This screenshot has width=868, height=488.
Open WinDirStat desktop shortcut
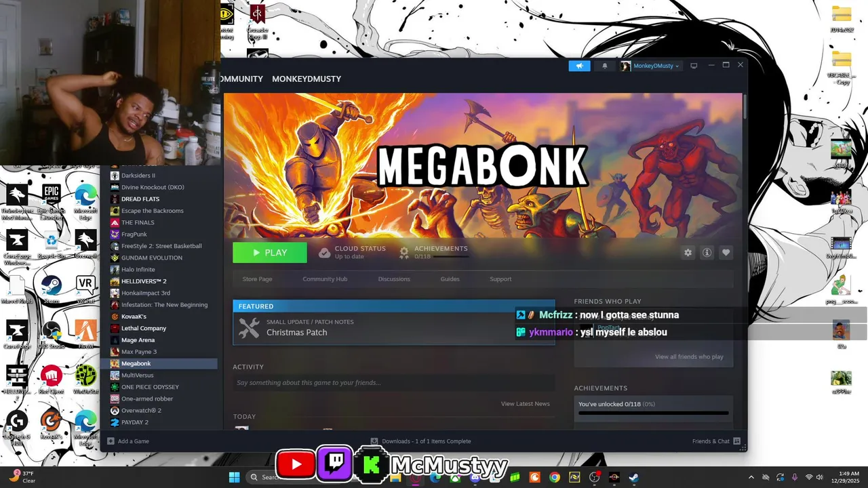tap(85, 380)
